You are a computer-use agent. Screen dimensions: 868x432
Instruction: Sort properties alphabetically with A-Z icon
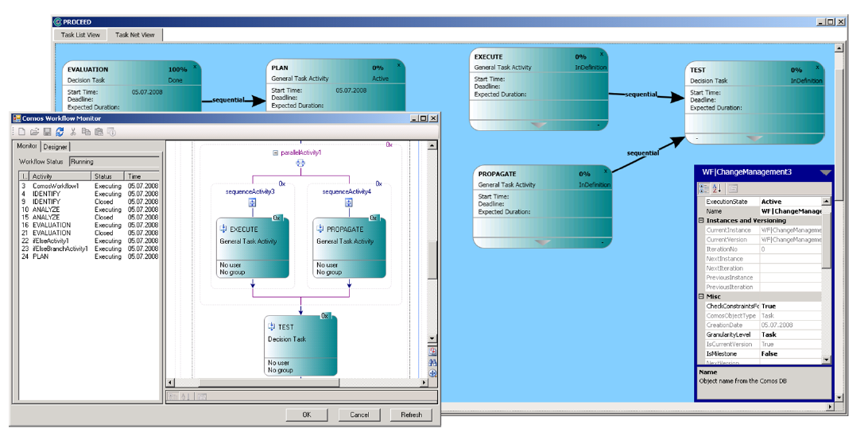716,188
